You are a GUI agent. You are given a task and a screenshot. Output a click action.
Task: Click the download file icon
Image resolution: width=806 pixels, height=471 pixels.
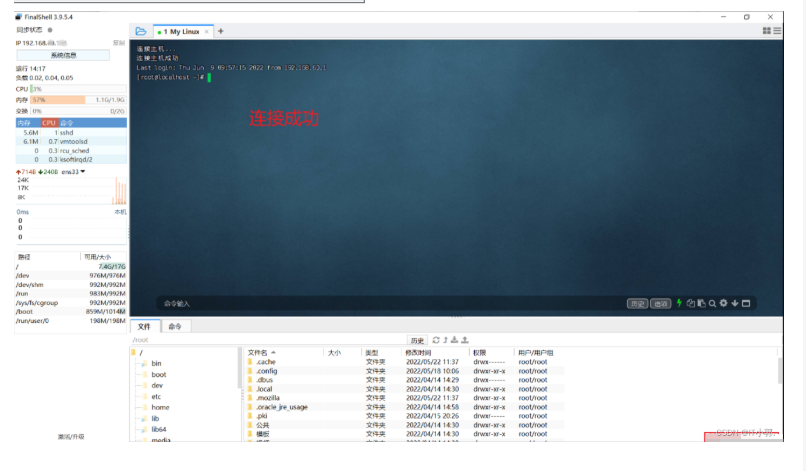coord(454,340)
